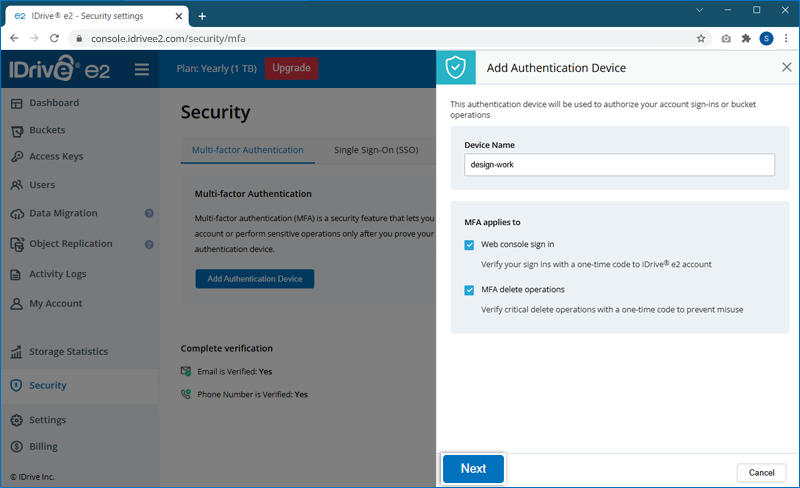Toggle the hamburger menu next to logo
Image resolution: width=800 pixels, height=488 pixels.
(141, 70)
